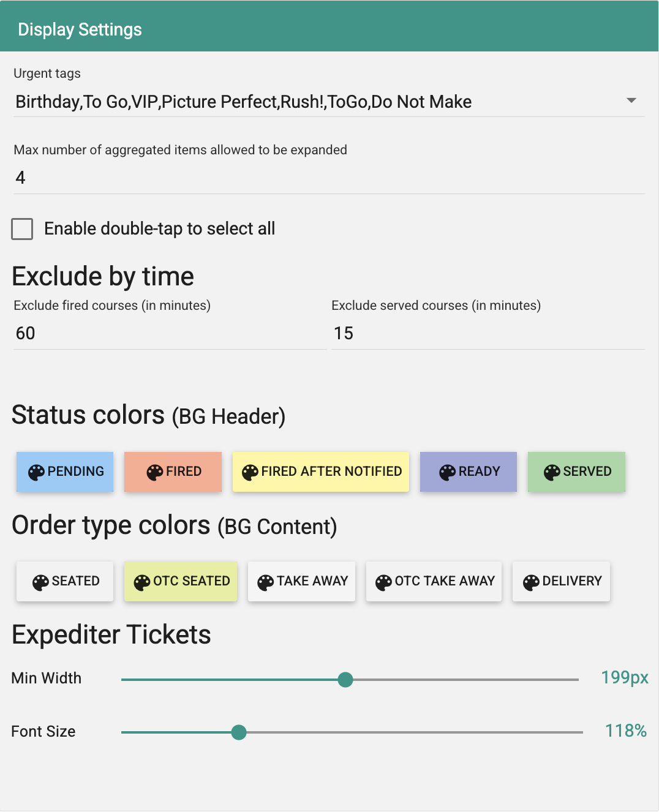This screenshot has height=812, width=659.
Task: Click palette icon on the OTC SEATED button
Action: pyautogui.click(x=142, y=582)
